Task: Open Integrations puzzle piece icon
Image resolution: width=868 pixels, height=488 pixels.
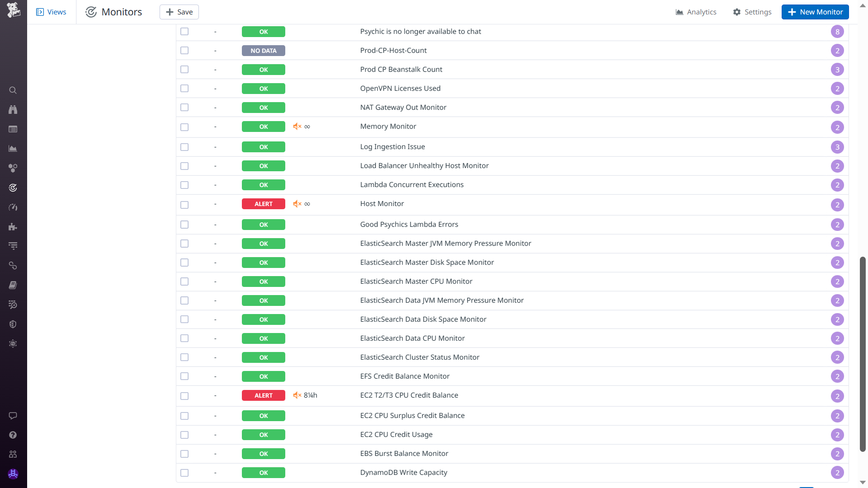Action: tap(13, 227)
